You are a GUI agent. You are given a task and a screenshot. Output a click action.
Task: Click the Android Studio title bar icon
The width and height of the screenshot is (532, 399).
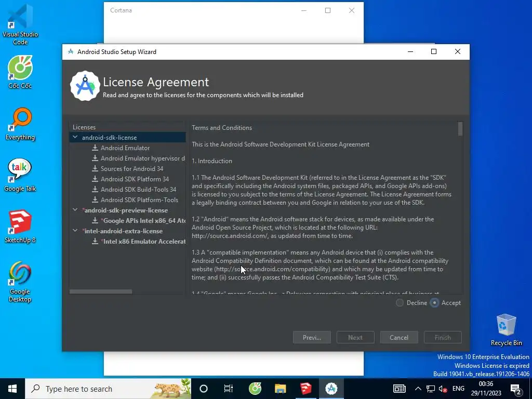point(71,51)
